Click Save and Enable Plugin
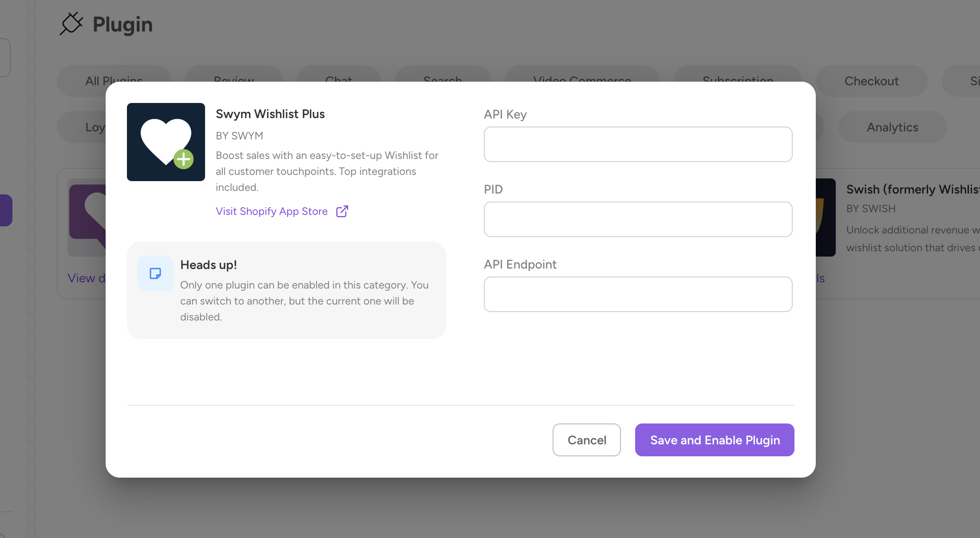Viewport: 980px width, 538px height. [714, 440]
